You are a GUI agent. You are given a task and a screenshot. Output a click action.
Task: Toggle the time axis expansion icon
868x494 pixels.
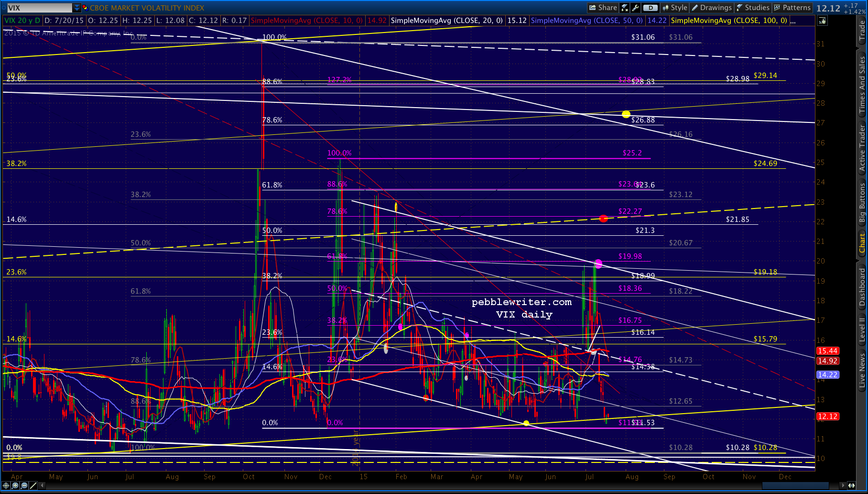pos(851,485)
